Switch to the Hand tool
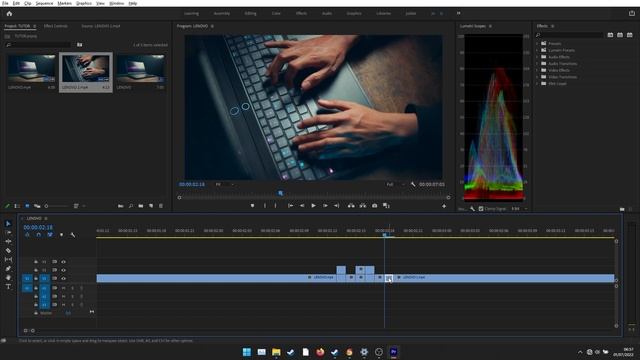This screenshot has width=640, height=360. point(8,278)
